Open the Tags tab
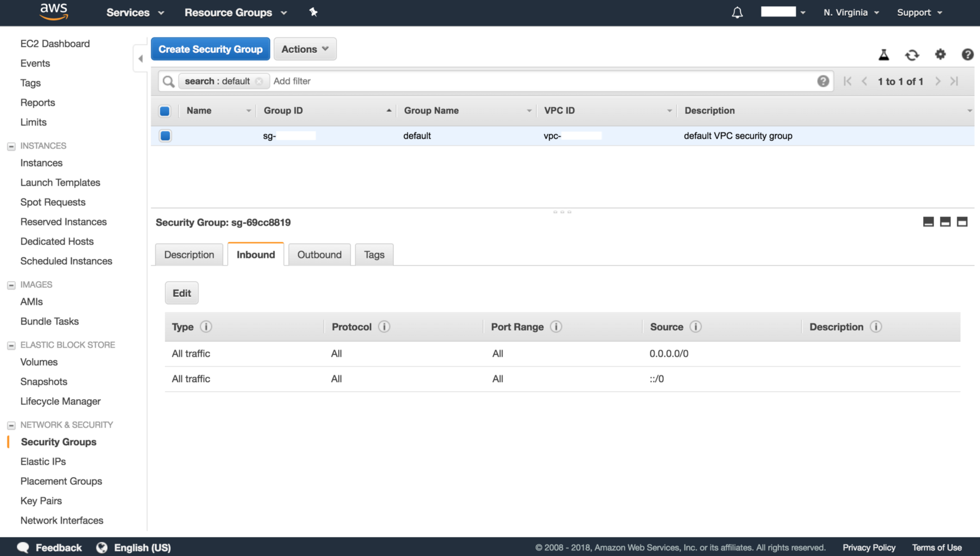 [x=374, y=255]
